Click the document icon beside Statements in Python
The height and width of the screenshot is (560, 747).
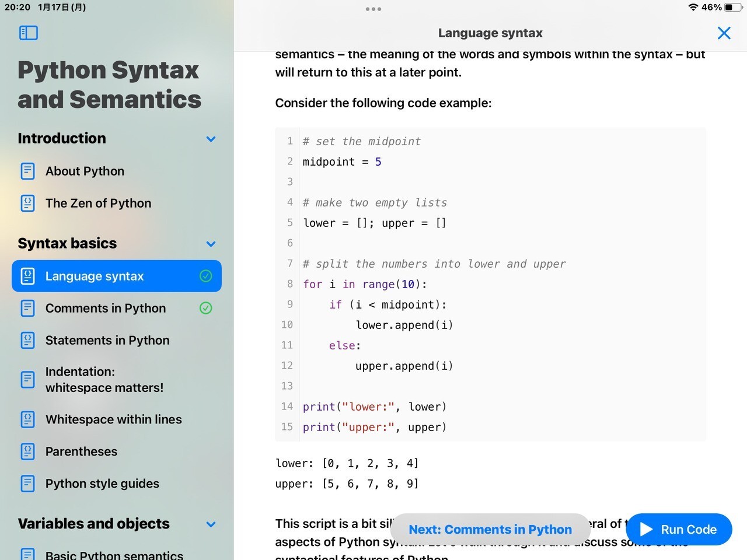point(27,340)
